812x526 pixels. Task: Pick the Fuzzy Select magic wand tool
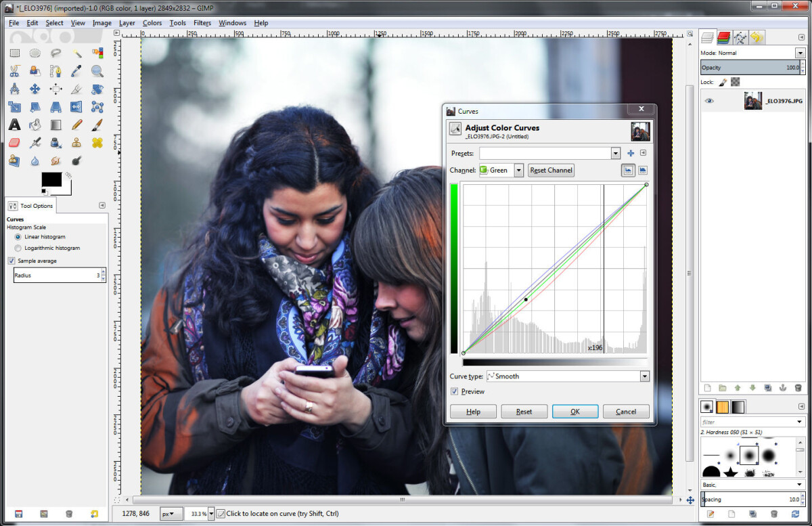tap(76, 53)
